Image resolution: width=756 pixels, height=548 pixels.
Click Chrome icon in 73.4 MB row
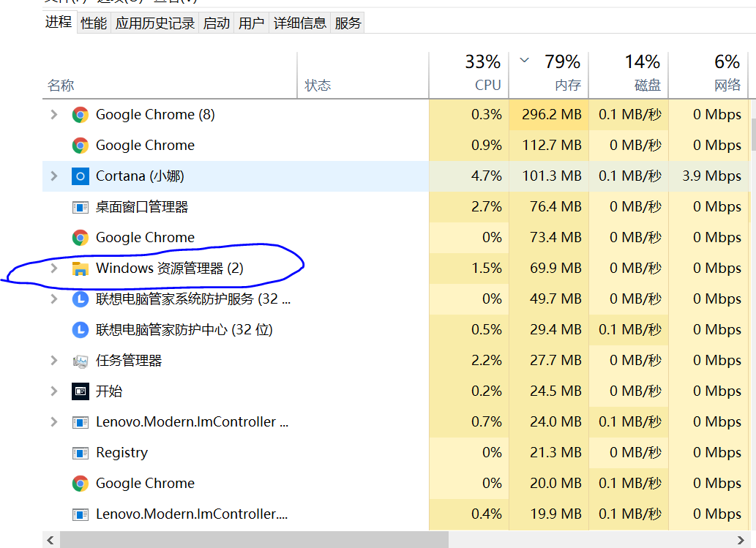coord(80,238)
